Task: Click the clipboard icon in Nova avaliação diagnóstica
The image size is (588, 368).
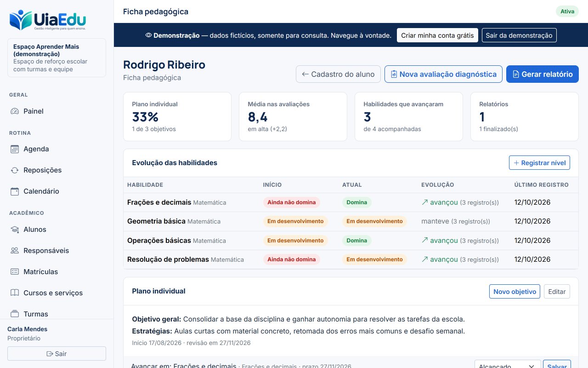Action: coord(394,74)
